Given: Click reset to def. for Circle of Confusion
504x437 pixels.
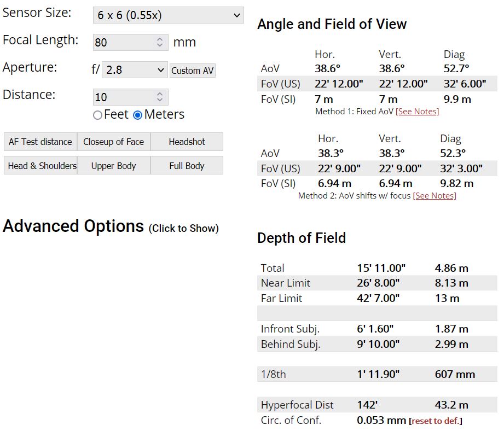Looking at the screenshot, I should [435, 421].
